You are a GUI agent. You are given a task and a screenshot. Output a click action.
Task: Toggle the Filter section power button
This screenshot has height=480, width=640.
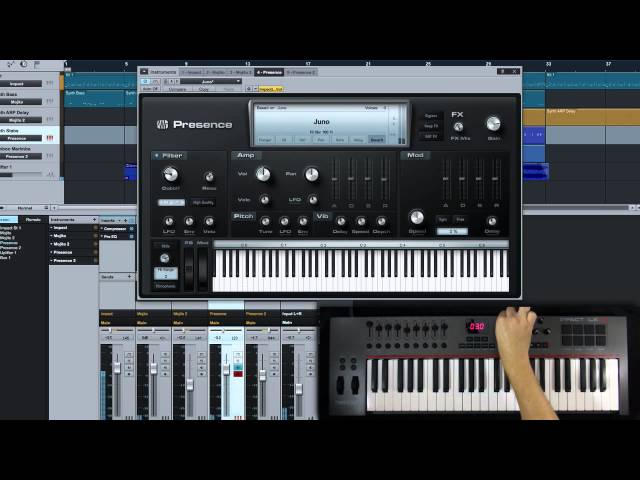tap(156, 156)
